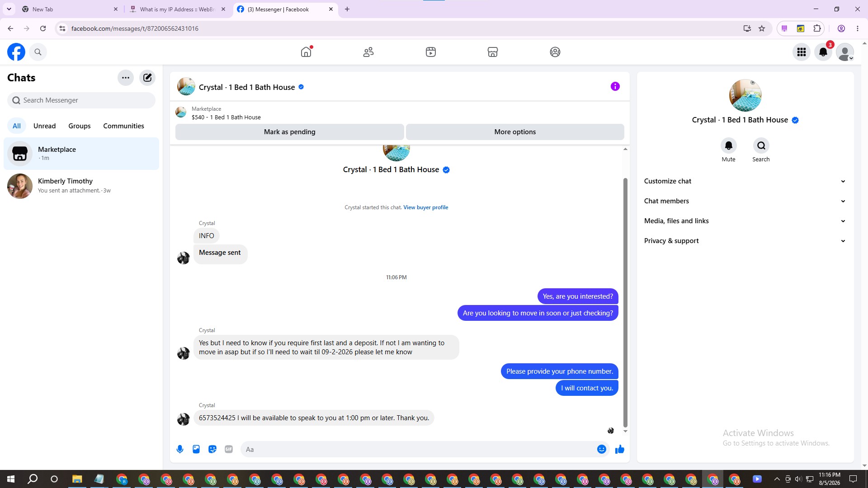Open View buyer profile link
Viewport: 868px width, 488px height.
pyautogui.click(x=426, y=207)
